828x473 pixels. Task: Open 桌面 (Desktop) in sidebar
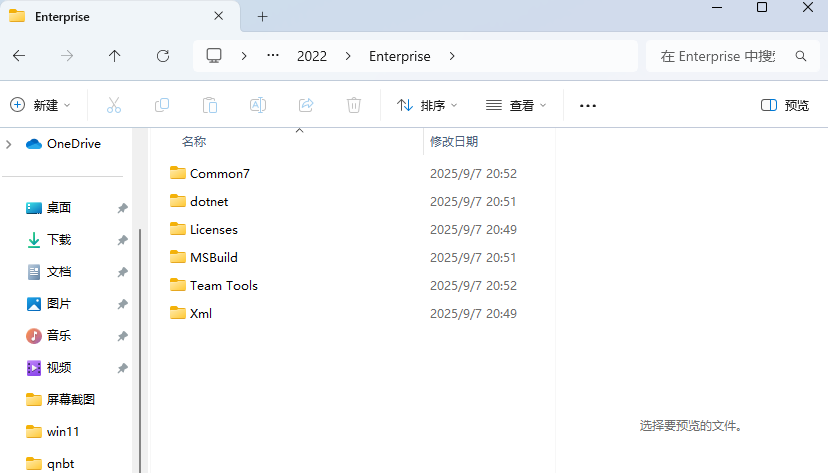coord(49,207)
